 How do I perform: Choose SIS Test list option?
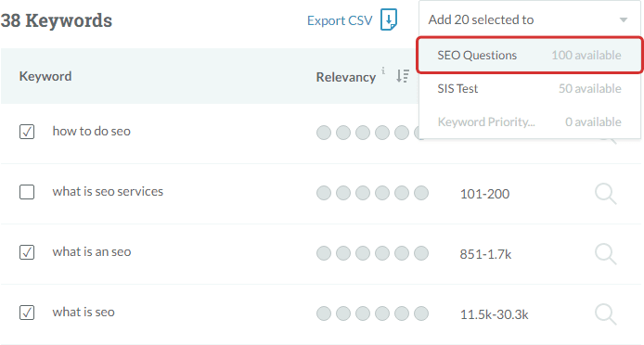pos(530,88)
